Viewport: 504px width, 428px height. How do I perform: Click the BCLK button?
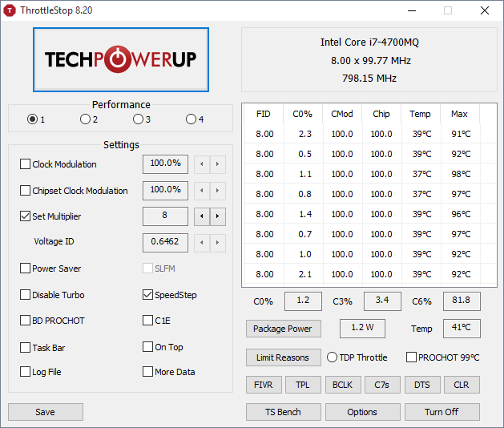click(343, 385)
